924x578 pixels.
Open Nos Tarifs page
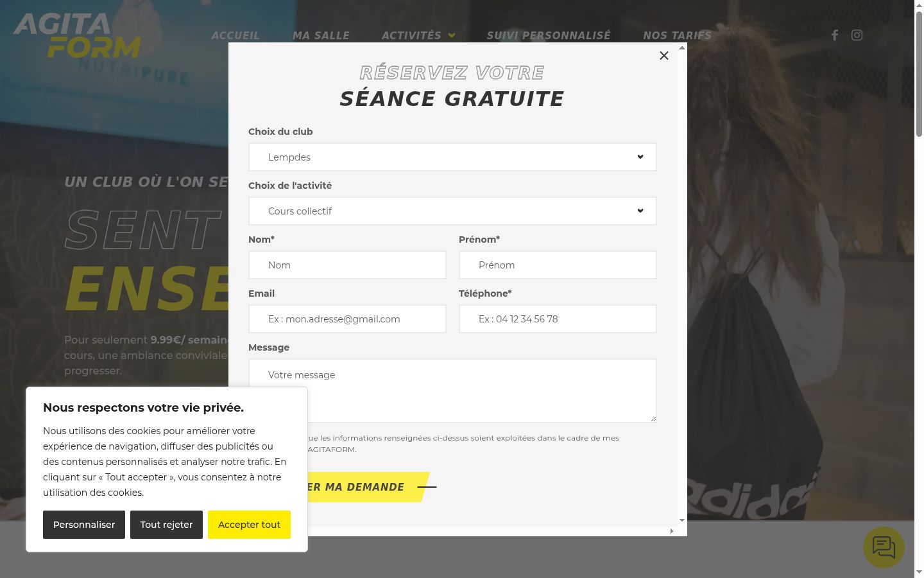click(678, 35)
